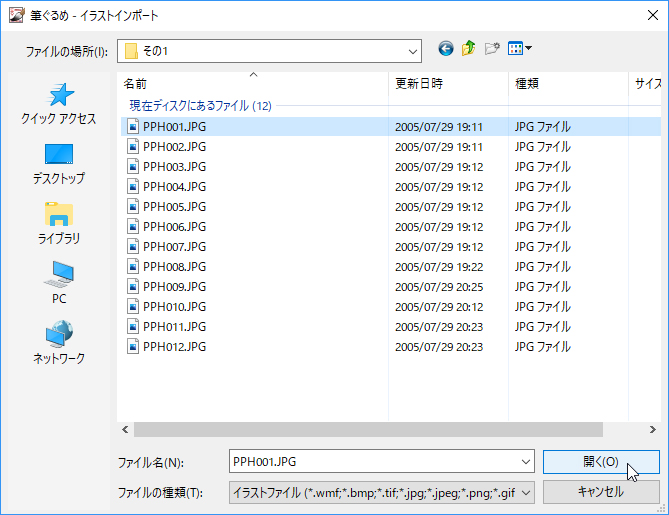Image resolution: width=669 pixels, height=515 pixels.
Task: Open Quick Access in sidebar
Action: (x=59, y=104)
